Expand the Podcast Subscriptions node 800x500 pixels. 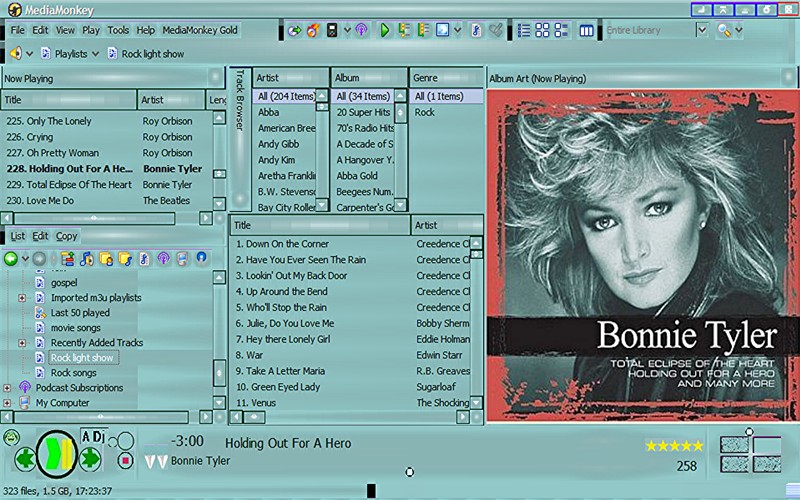point(7,388)
